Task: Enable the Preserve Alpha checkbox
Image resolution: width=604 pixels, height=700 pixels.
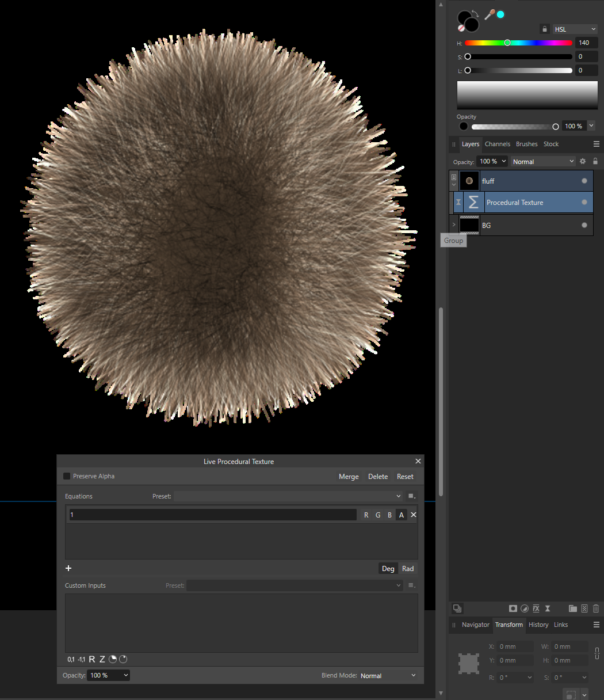Action: pos(67,476)
